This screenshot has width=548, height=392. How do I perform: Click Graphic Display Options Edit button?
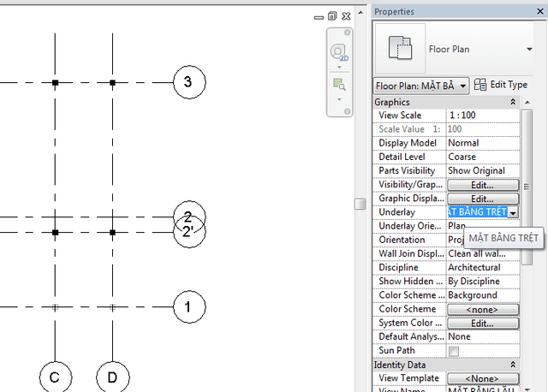click(483, 199)
